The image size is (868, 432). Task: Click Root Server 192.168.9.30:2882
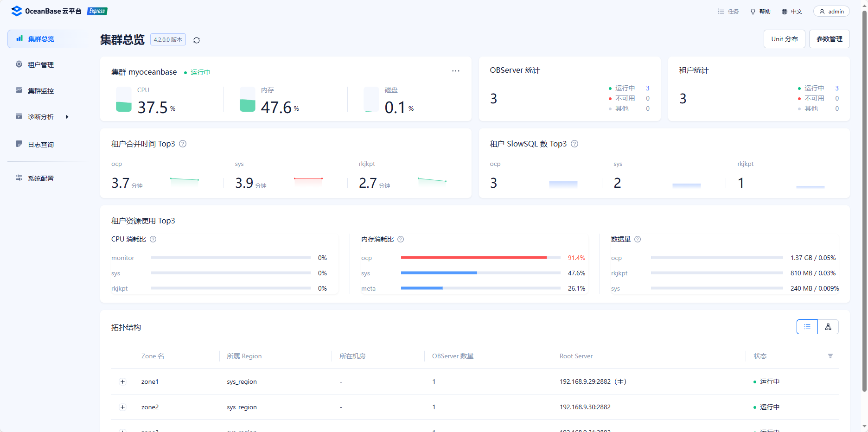585,407
